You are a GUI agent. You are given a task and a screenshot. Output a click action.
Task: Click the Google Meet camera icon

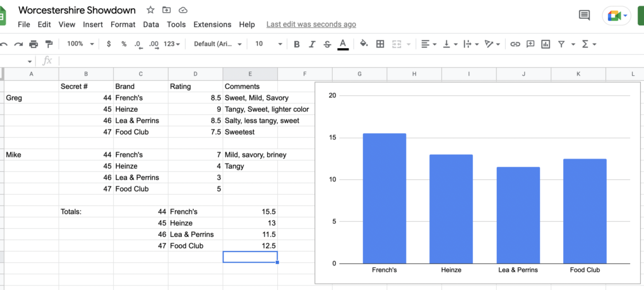[615, 16]
